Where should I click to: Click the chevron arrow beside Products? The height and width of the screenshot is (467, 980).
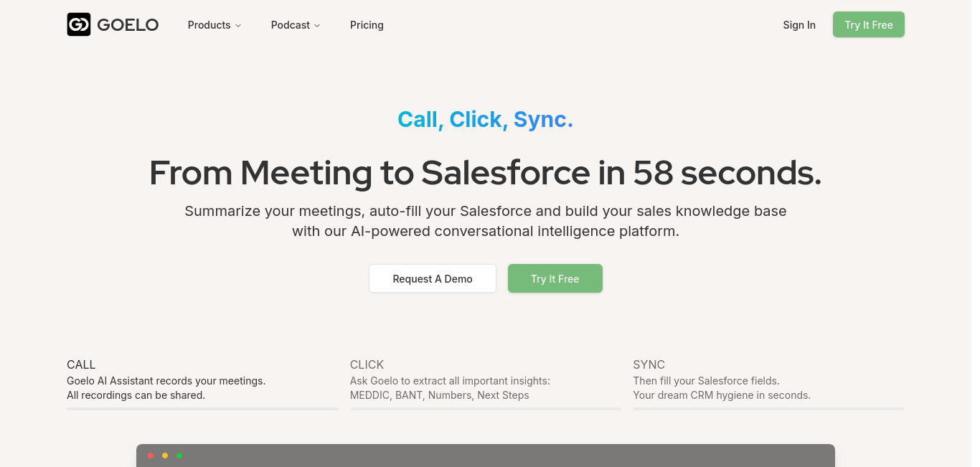point(238,26)
